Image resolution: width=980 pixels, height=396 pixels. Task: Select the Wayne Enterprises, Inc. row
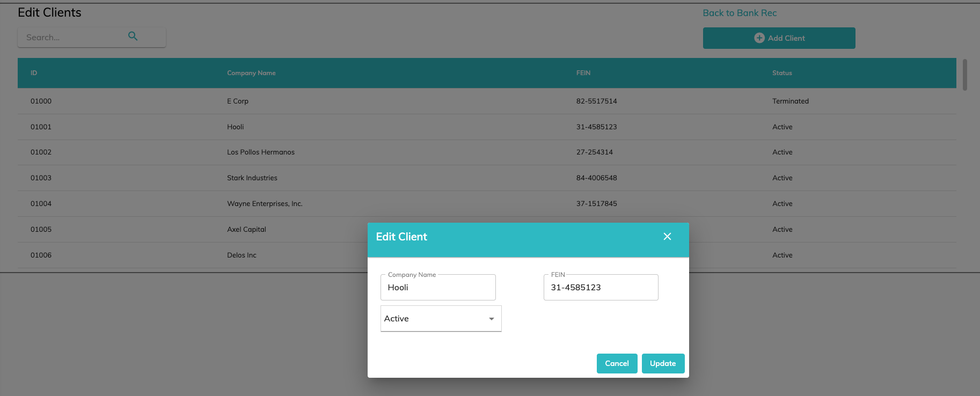click(x=265, y=204)
